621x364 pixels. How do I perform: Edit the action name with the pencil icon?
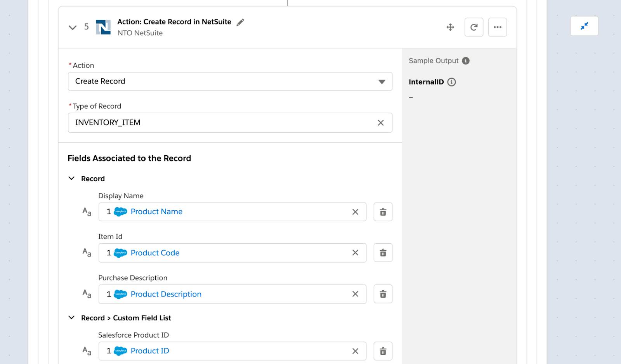pos(240,23)
